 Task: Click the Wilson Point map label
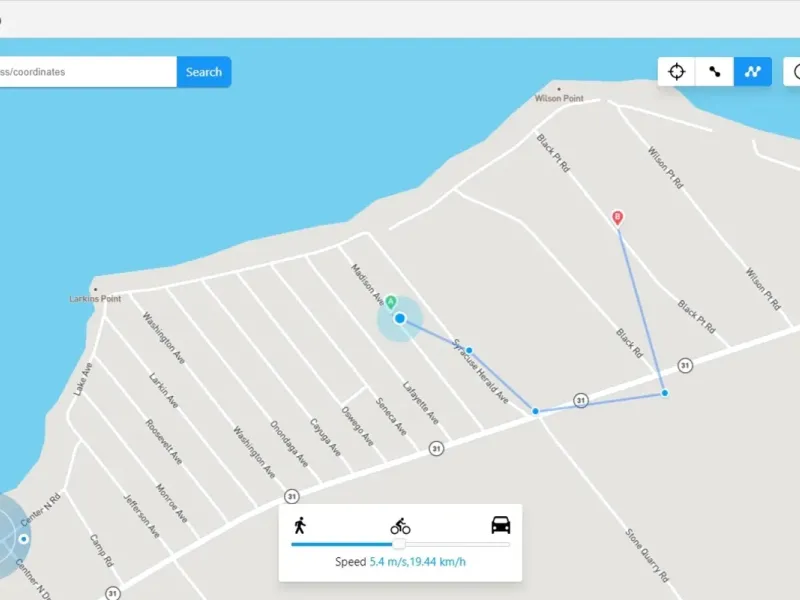559,98
